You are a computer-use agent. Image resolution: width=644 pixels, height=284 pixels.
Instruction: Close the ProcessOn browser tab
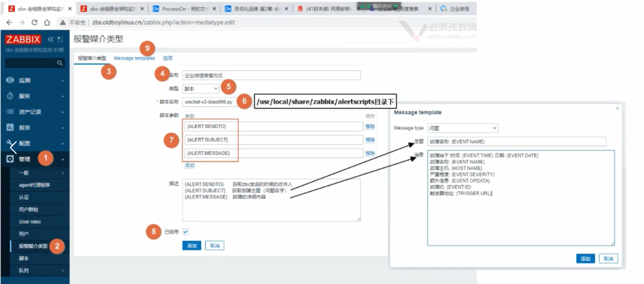tap(214, 9)
